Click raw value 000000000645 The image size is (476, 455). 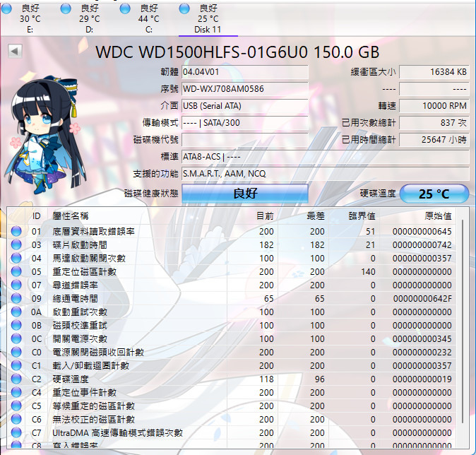[422, 232]
